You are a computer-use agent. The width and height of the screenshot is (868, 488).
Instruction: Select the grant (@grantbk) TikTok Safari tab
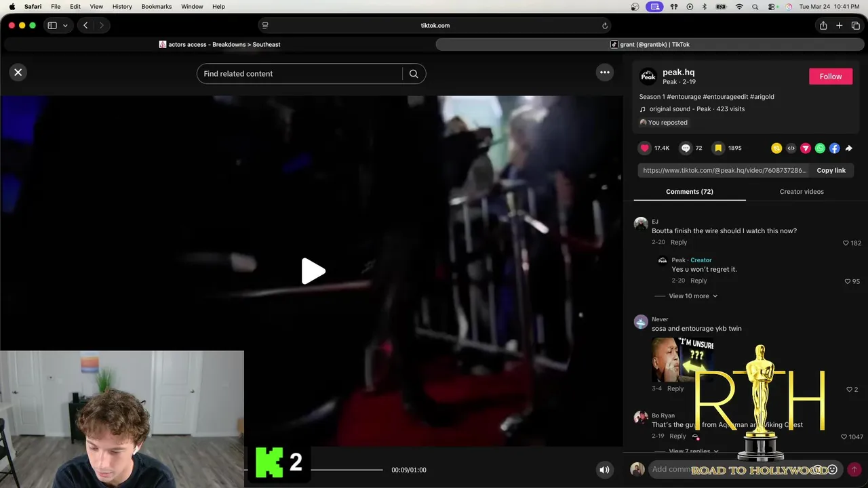click(649, 45)
